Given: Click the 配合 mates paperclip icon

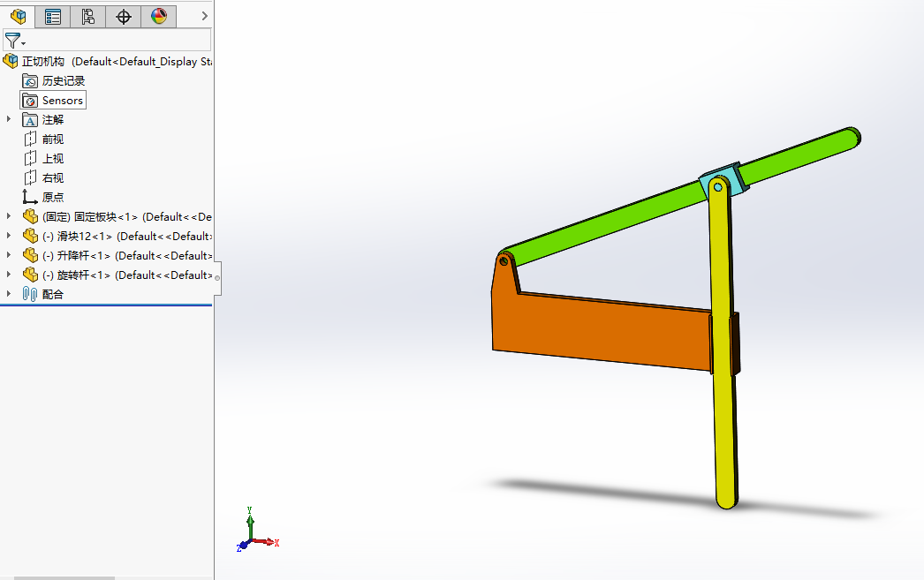Looking at the screenshot, I should pos(30,294).
